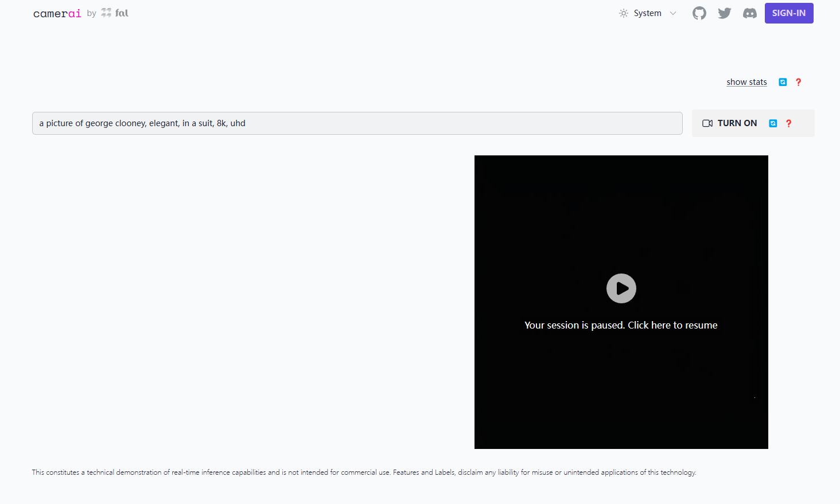The height and width of the screenshot is (504, 840).
Task: Click the black paused video preview area
Action: coord(621,218)
